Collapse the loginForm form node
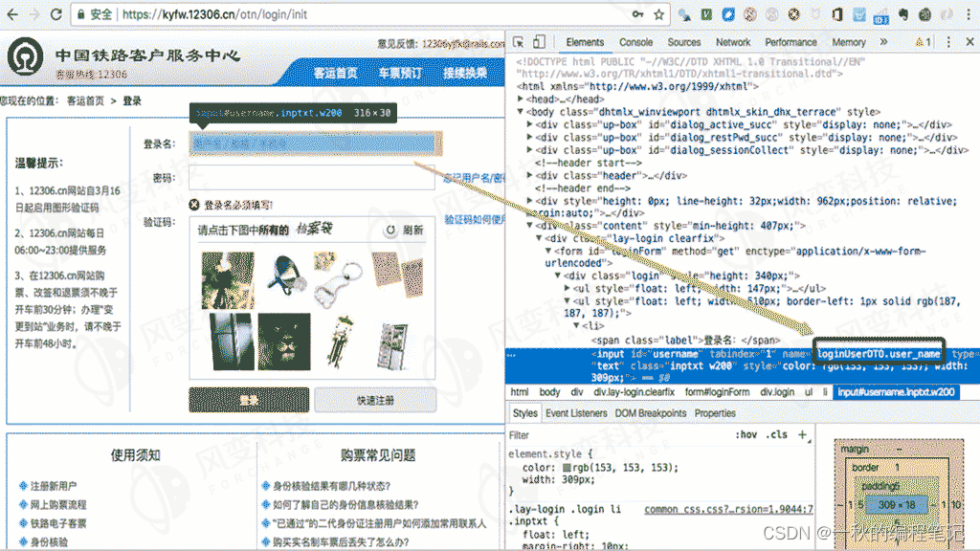Viewport: 980px width, 551px height. (548, 251)
